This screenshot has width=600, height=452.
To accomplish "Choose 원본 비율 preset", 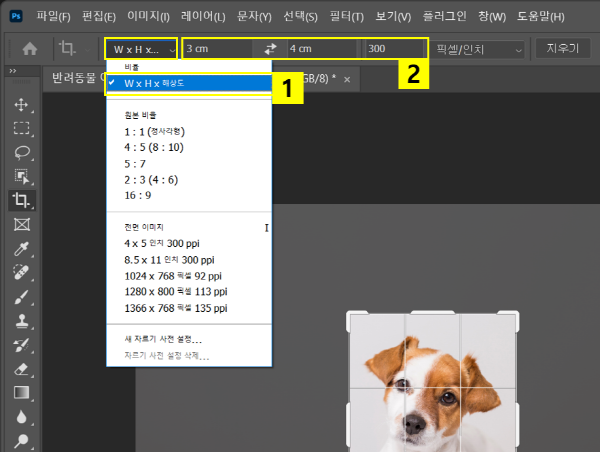I will tap(189, 115).
